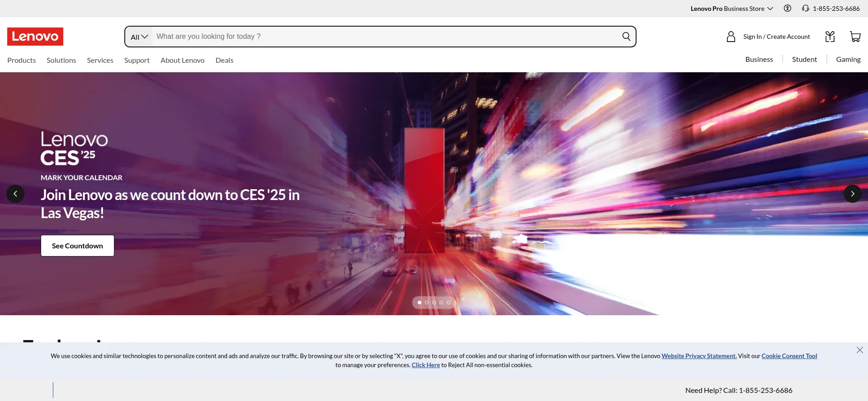Screen dimensions: 868x401
Task: Switch to Gaming store tab
Action: pos(848,59)
